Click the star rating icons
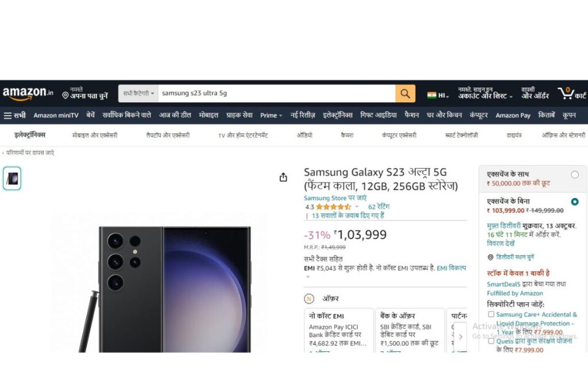Image resolution: width=588 pixels, height=392 pixels. click(334, 207)
